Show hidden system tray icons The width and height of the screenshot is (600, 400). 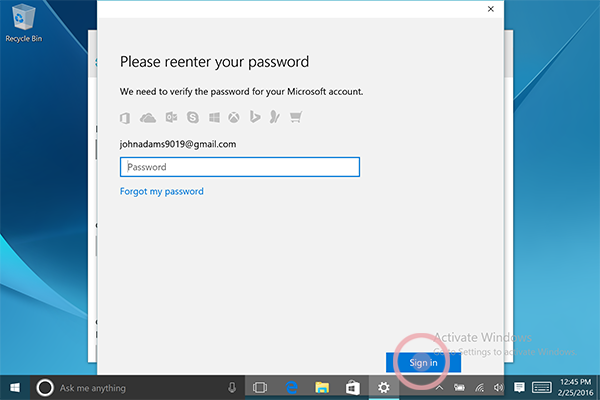pos(440,388)
